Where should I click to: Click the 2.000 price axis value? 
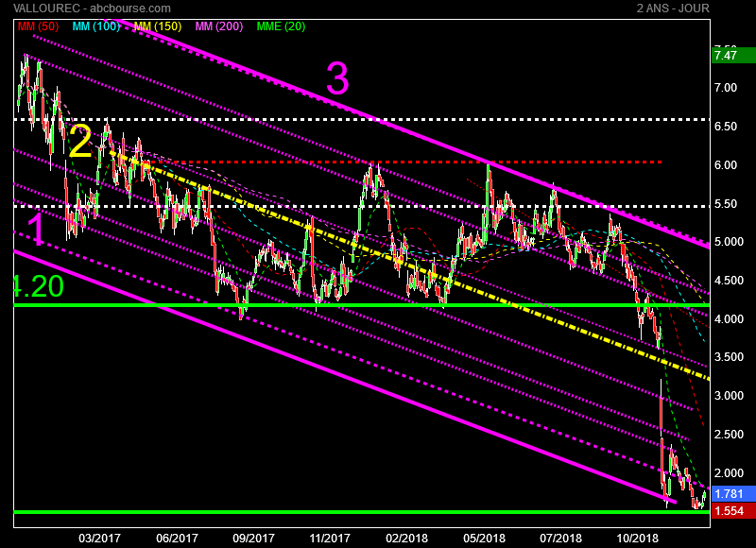(x=729, y=472)
